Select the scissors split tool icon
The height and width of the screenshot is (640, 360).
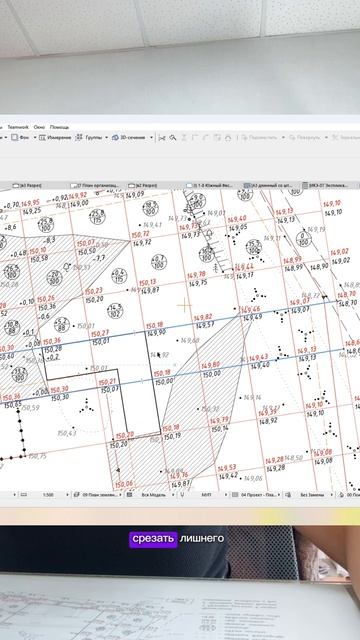pyautogui.click(x=162, y=138)
